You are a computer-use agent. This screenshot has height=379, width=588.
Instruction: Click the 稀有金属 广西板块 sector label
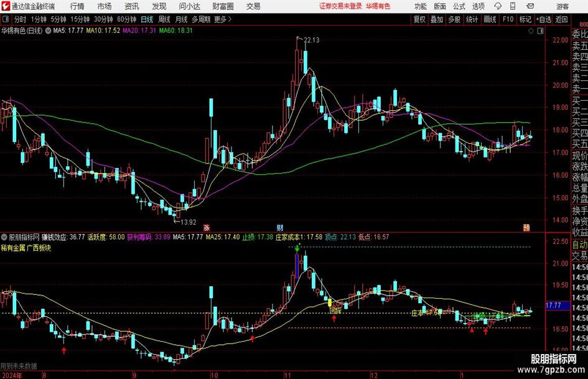click(26, 248)
